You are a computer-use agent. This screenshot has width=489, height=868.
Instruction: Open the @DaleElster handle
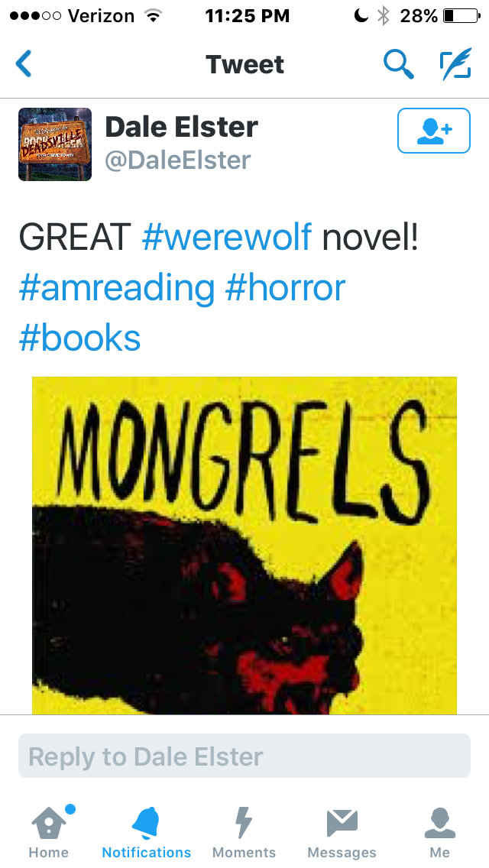pyautogui.click(x=178, y=160)
